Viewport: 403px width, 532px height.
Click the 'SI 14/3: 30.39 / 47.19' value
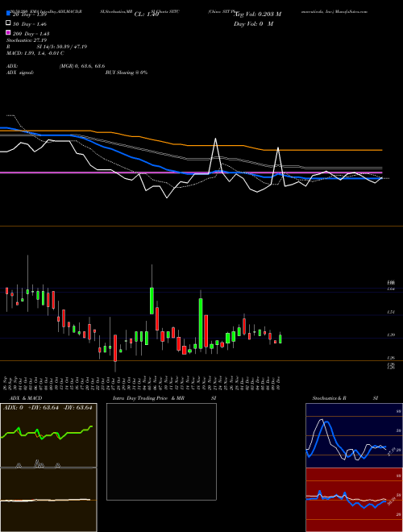62,47
